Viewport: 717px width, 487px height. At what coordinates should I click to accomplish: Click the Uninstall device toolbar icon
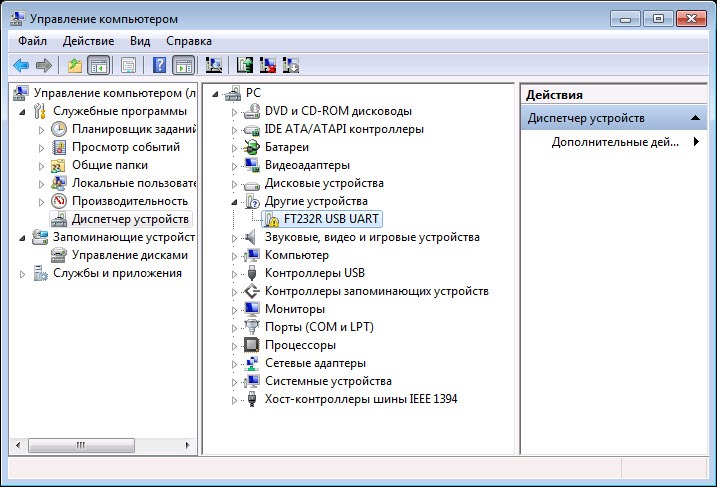click(268, 65)
